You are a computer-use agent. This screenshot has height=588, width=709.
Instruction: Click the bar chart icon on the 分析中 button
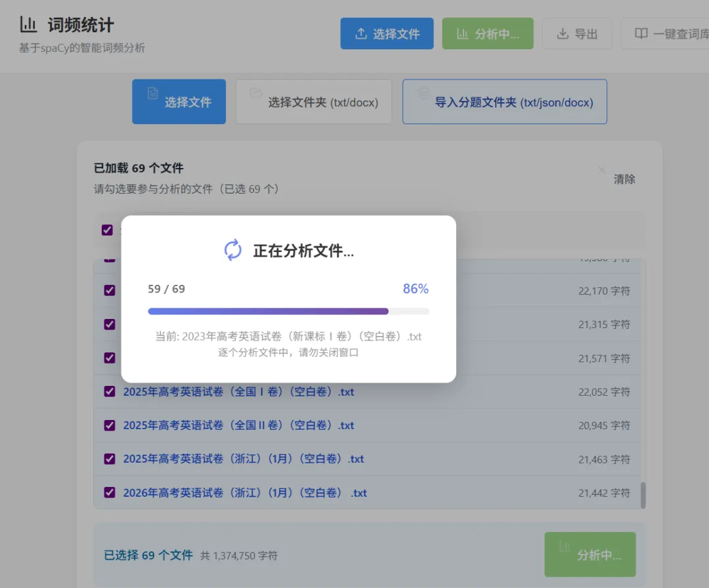pyautogui.click(x=464, y=33)
